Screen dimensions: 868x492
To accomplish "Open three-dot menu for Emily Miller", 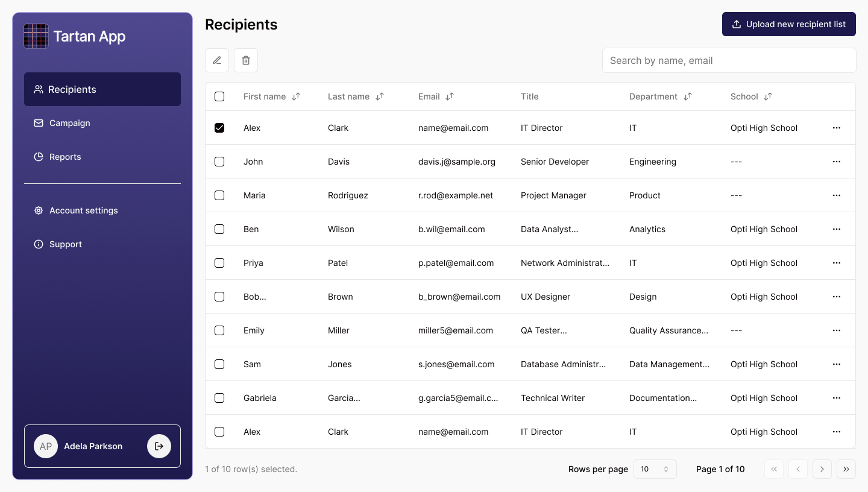I will pos(836,330).
